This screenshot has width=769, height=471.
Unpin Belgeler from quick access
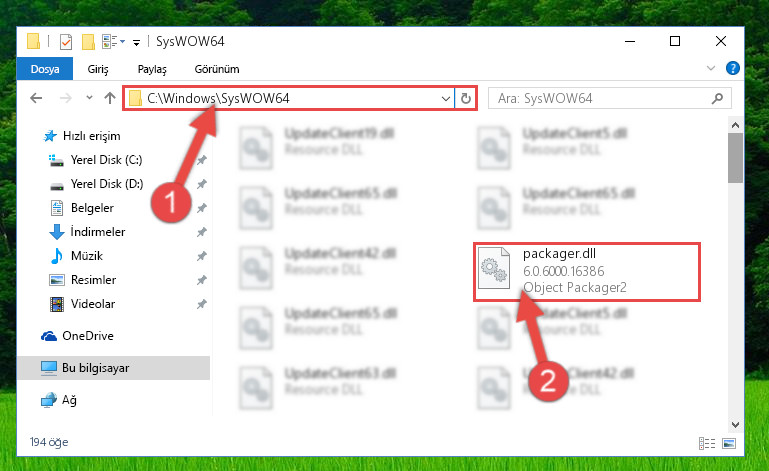click(202, 208)
